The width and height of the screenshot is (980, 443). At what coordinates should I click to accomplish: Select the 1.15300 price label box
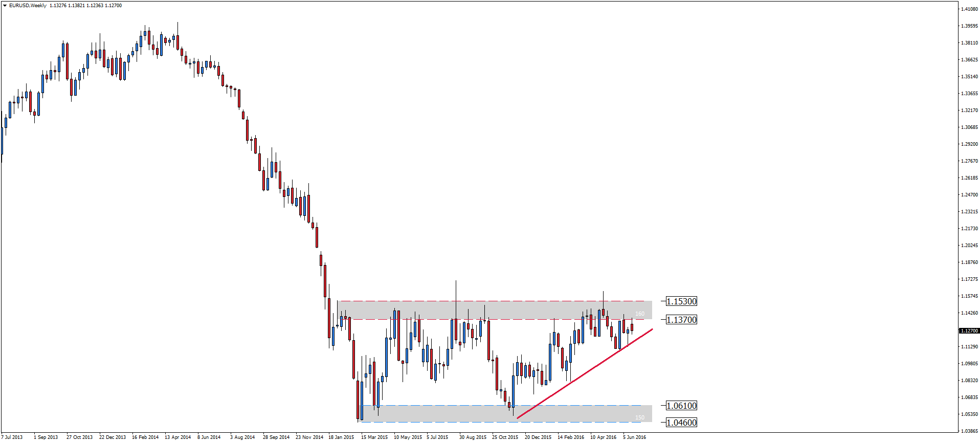tap(681, 301)
